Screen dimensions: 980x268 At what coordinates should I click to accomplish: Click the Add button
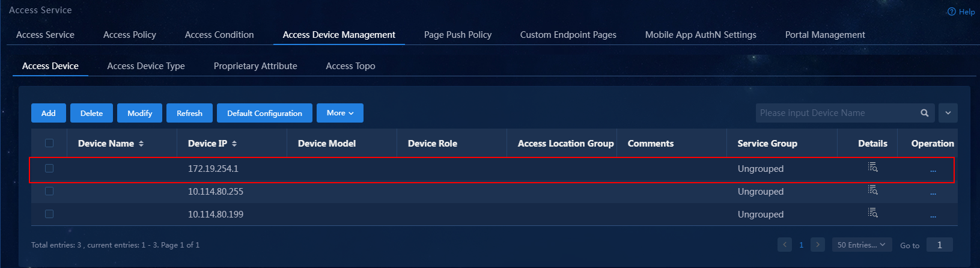tap(49, 113)
